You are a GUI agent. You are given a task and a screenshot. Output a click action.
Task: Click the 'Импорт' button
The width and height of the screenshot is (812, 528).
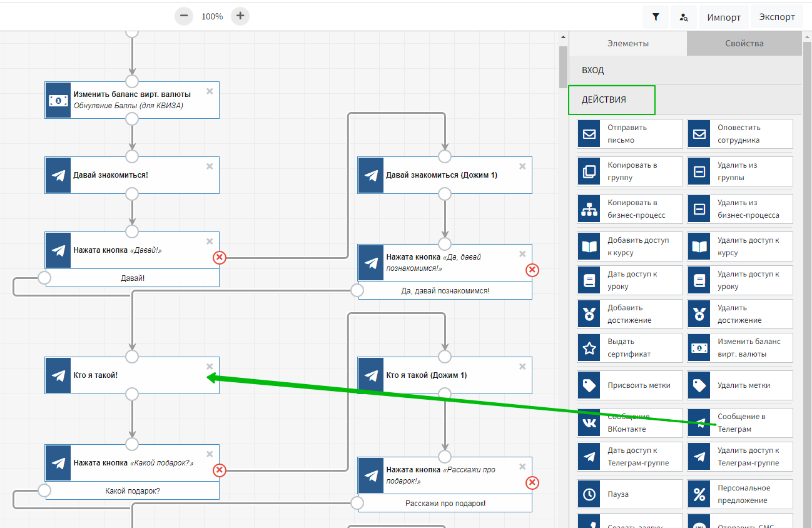(x=724, y=17)
